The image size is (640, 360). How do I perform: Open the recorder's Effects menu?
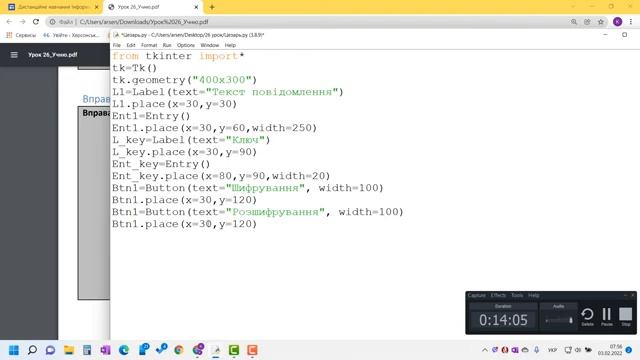point(498,295)
